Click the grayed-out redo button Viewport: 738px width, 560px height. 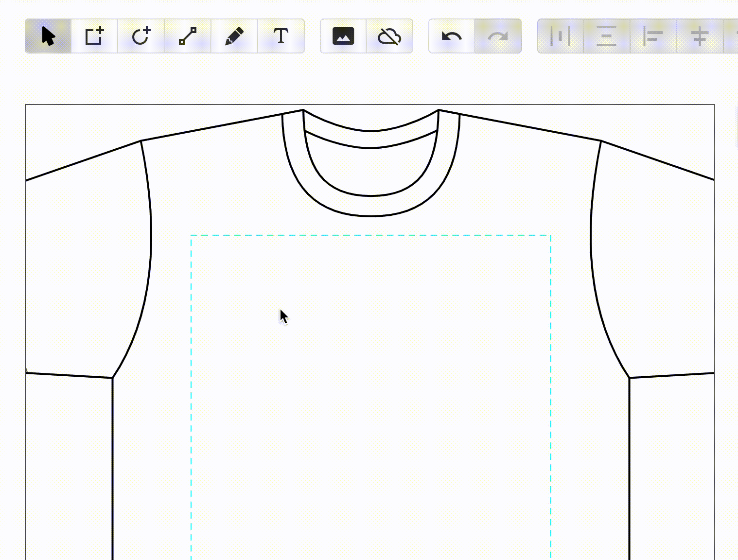click(x=499, y=35)
